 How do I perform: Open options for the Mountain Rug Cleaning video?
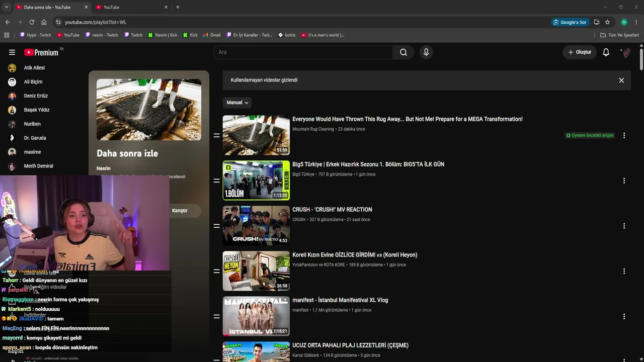624,135
